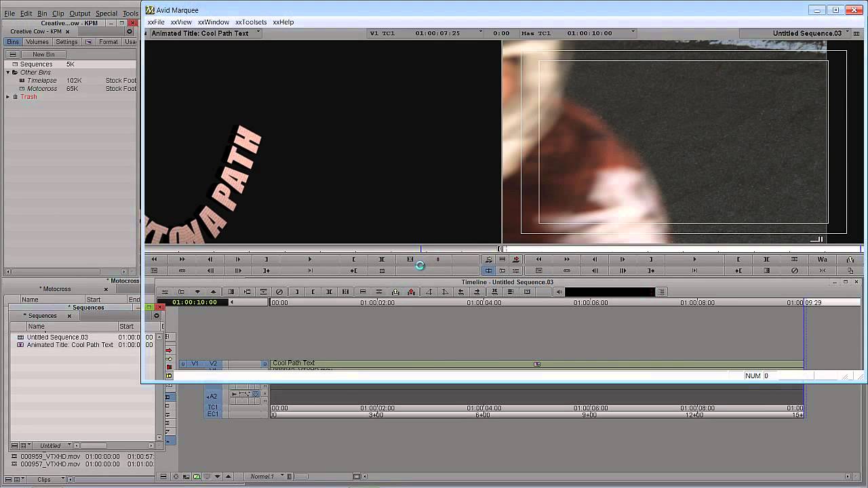Close the Sequences bin tab
The image size is (868, 488).
click(69, 316)
